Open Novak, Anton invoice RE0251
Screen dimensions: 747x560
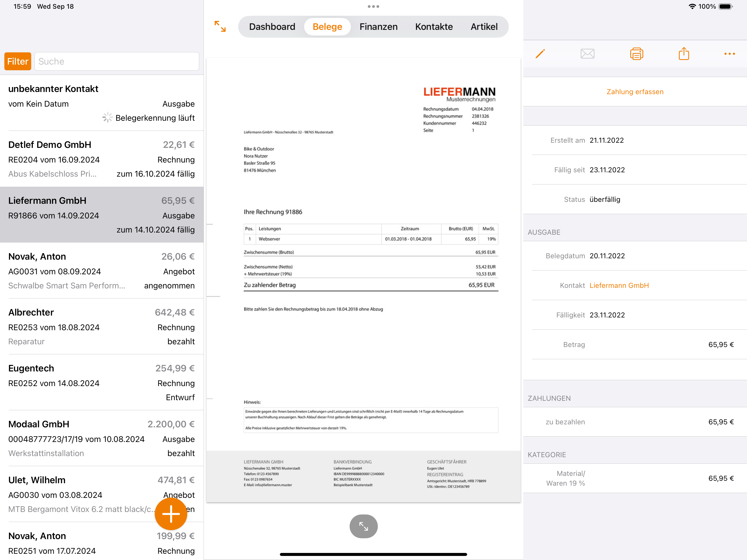pos(102,541)
